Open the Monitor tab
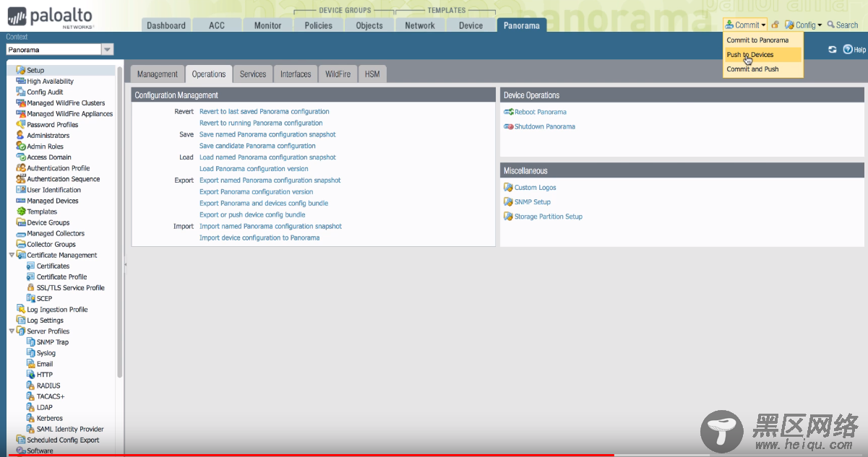 pos(268,25)
